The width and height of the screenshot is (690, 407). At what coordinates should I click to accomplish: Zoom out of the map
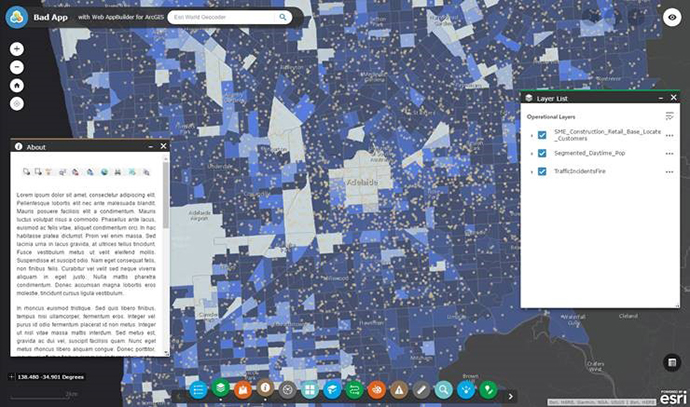click(x=17, y=67)
